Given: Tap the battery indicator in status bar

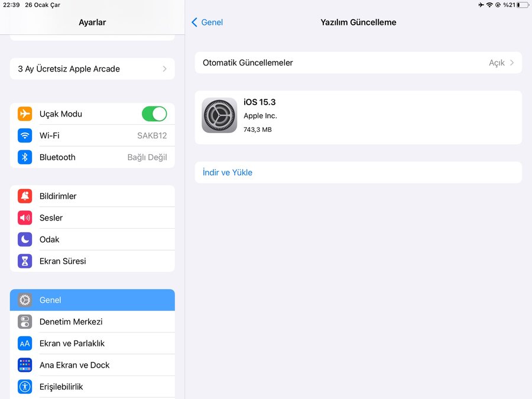Looking at the screenshot, I should (x=523, y=5).
